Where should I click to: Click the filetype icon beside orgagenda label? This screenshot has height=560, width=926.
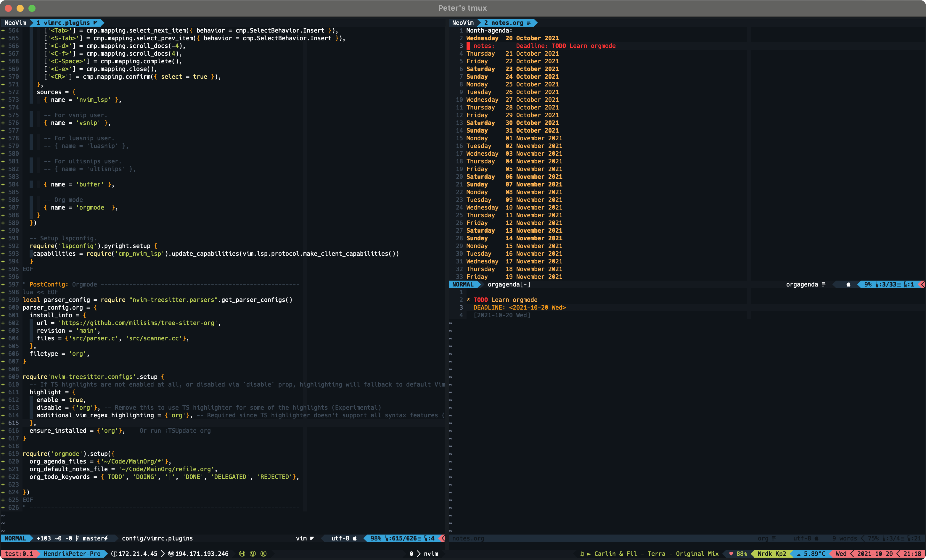coord(823,284)
